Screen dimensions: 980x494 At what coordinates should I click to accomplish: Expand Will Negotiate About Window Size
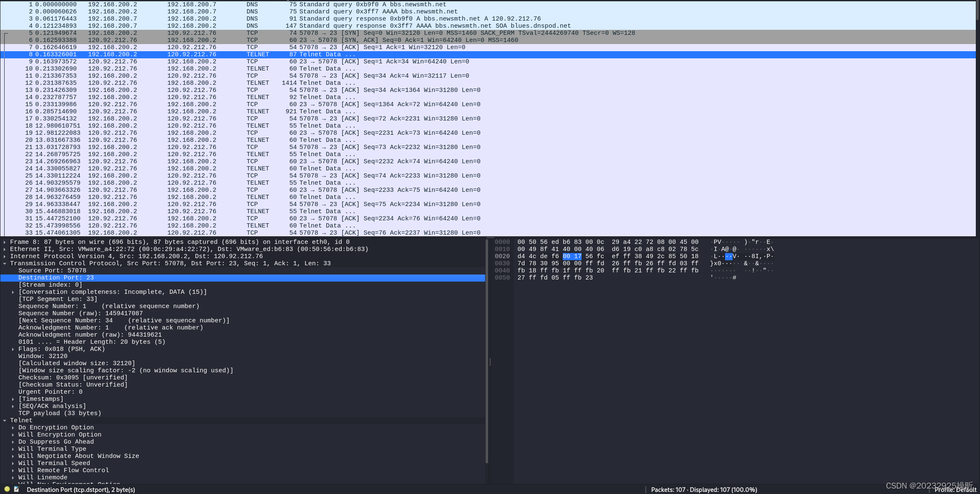13,456
